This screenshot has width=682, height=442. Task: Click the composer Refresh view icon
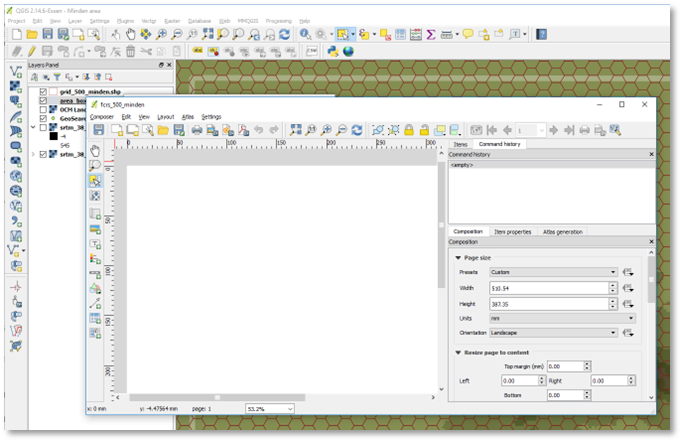356,130
